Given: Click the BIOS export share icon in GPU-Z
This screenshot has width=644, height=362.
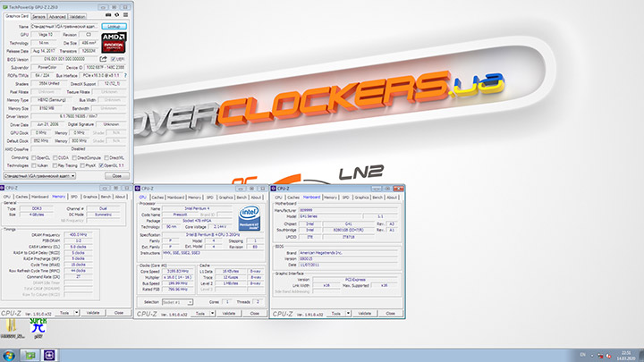Looking at the screenshot, I should (103, 59).
